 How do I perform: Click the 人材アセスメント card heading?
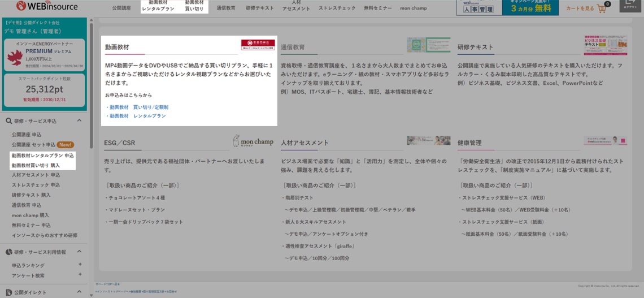coord(304,142)
